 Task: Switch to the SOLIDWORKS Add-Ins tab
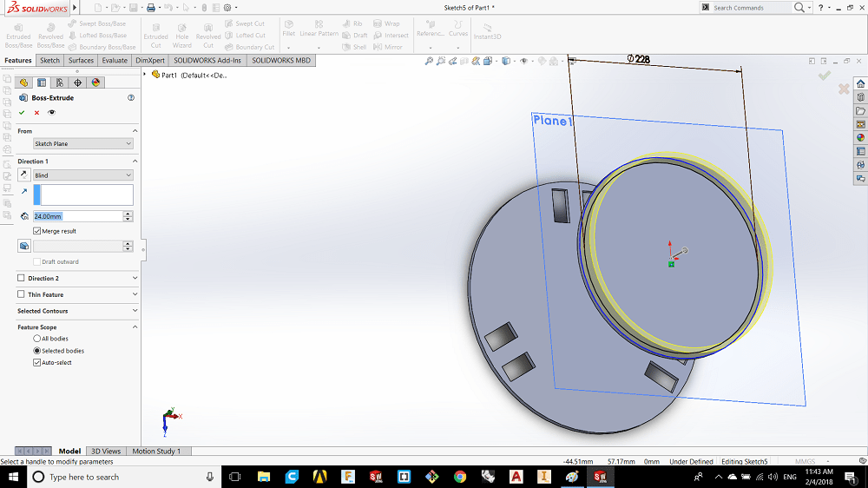coord(207,61)
